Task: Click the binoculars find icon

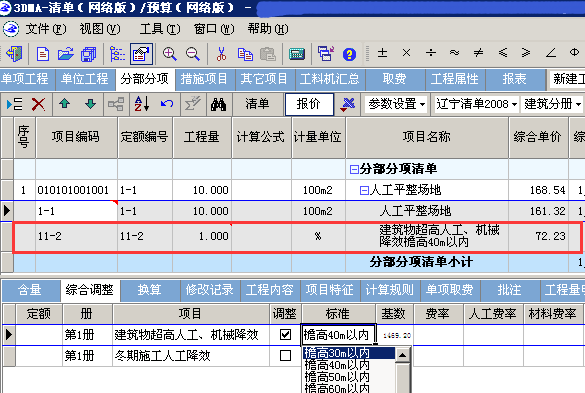Action: (218, 104)
